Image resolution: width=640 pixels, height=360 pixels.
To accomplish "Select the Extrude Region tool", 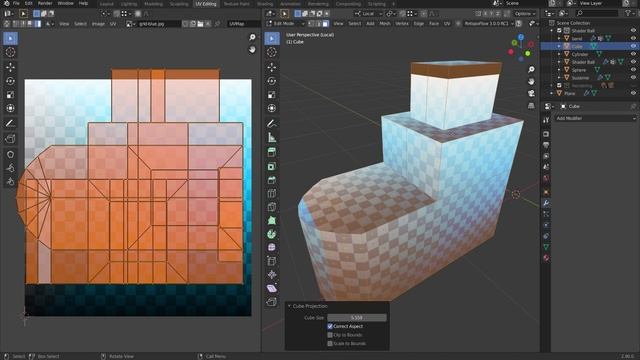I will pyautogui.click(x=272, y=152).
